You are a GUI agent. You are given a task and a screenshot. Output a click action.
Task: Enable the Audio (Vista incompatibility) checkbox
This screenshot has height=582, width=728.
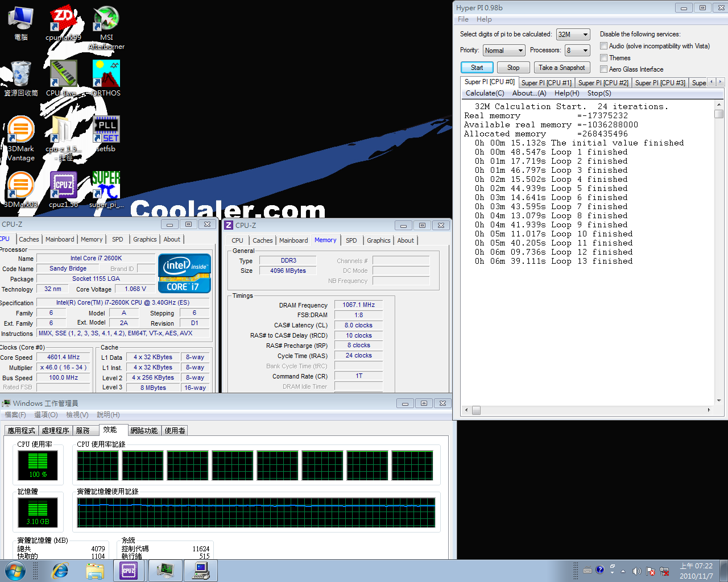(x=603, y=45)
